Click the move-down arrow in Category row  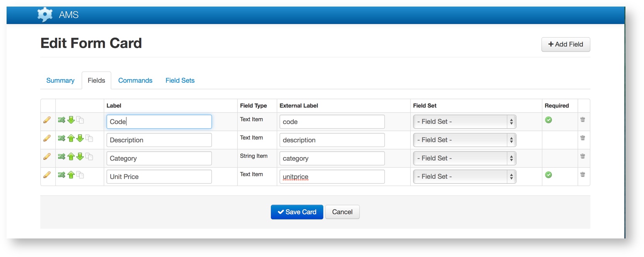[80, 157]
